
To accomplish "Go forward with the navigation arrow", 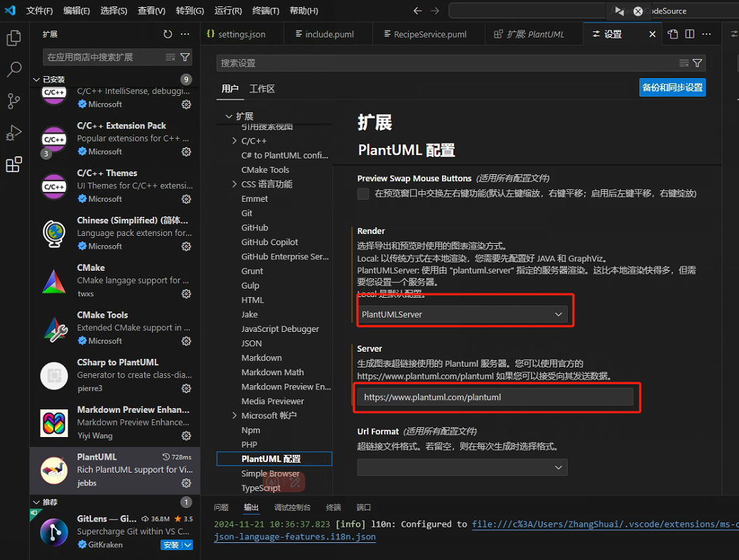I will pyautogui.click(x=435, y=11).
